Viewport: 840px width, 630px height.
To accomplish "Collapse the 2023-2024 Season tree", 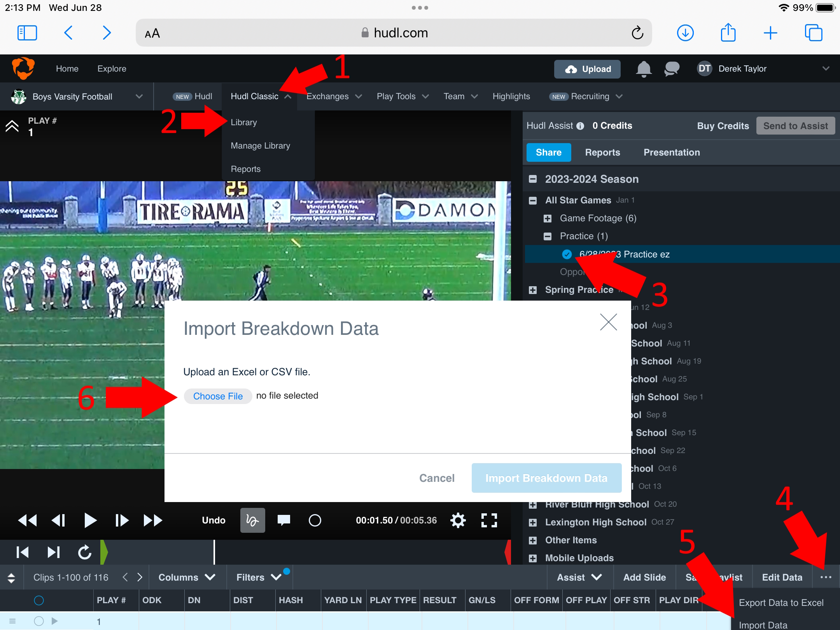I will 533,179.
